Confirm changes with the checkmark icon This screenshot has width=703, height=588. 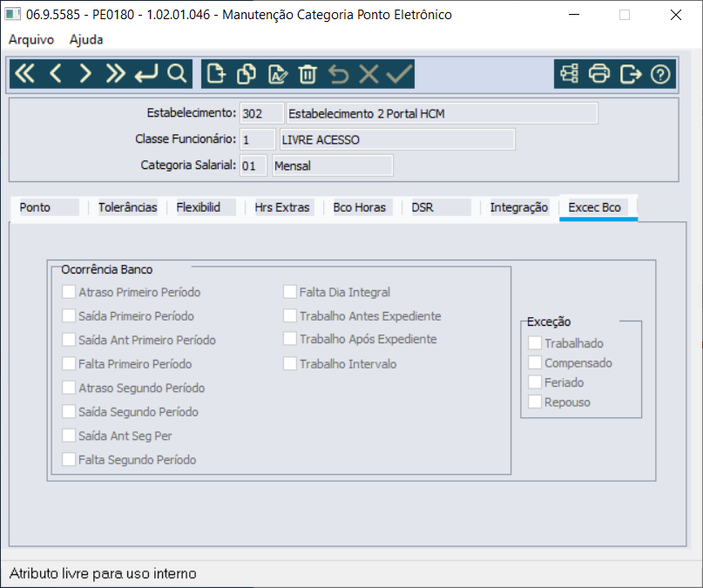[399, 73]
